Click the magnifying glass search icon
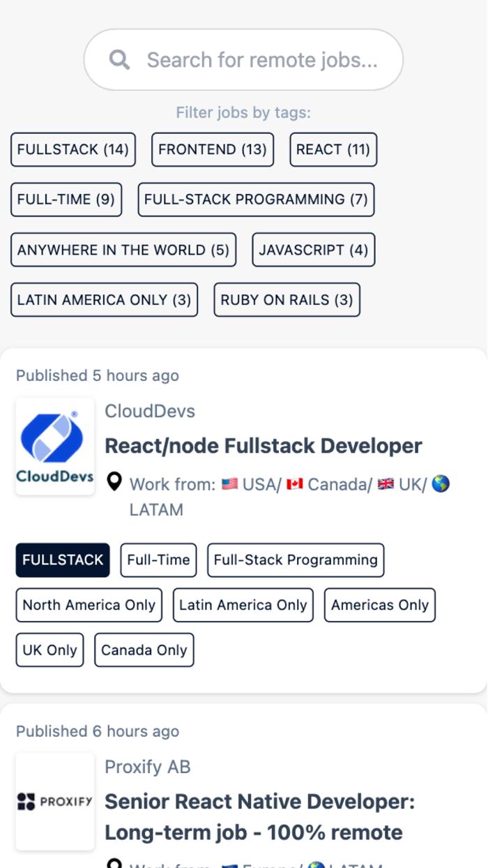This screenshot has width=488, height=868. tap(119, 59)
